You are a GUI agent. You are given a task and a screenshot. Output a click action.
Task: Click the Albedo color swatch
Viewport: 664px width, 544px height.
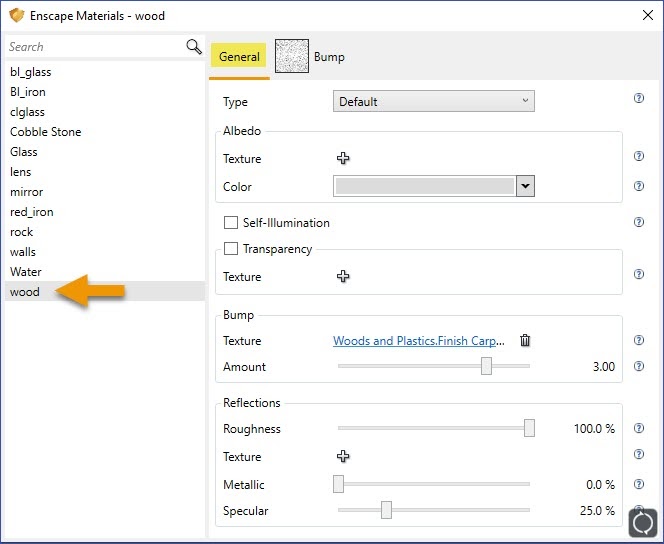(x=425, y=186)
